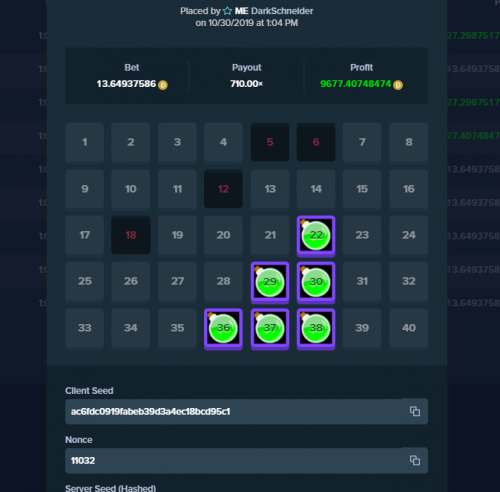Click keno number tile 15
The height and width of the screenshot is (492, 500).
pyautogui.click(x=362, y=189)
